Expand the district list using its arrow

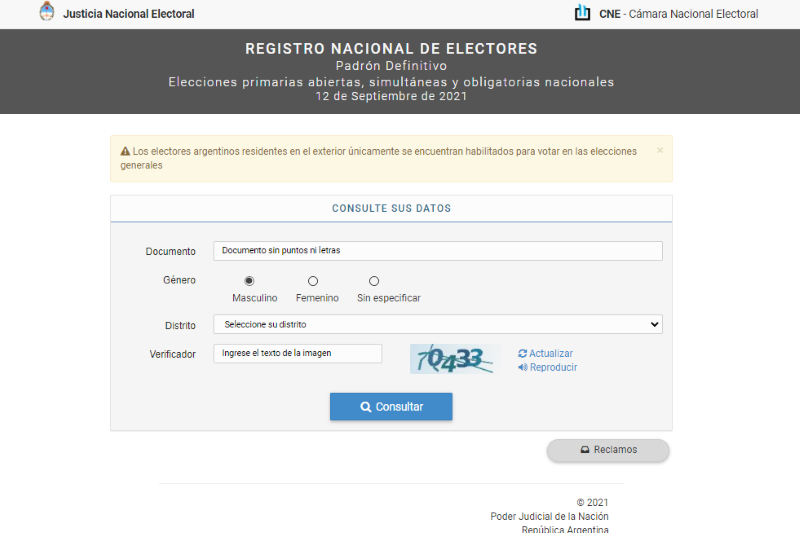pyautogui.click(x=655, y=324)
